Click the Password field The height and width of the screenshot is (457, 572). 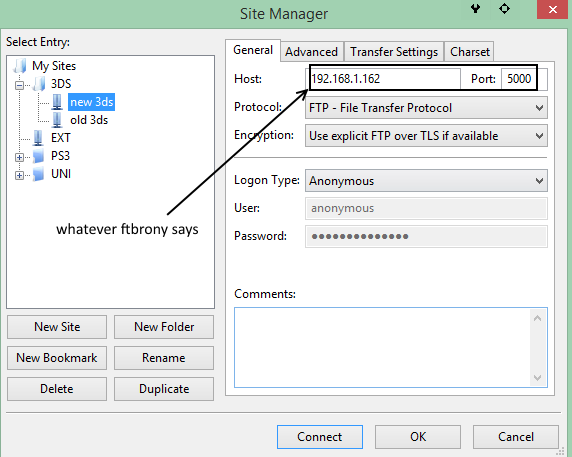pyautogui.click(x=426, y=236)
